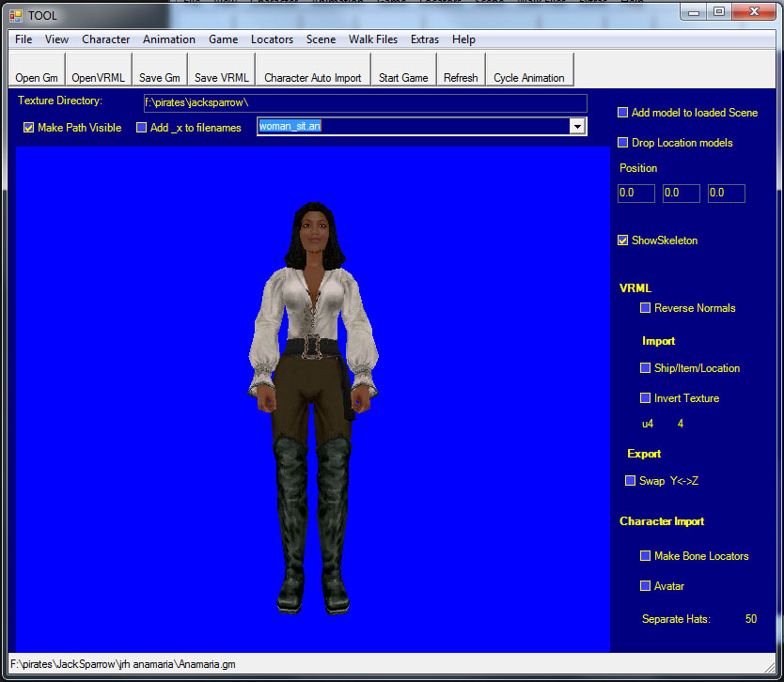Image resolution: width=784 pixels, height=682 pixels.
Task: Enable Add model to loaded Scene
Action: [622, 113]
